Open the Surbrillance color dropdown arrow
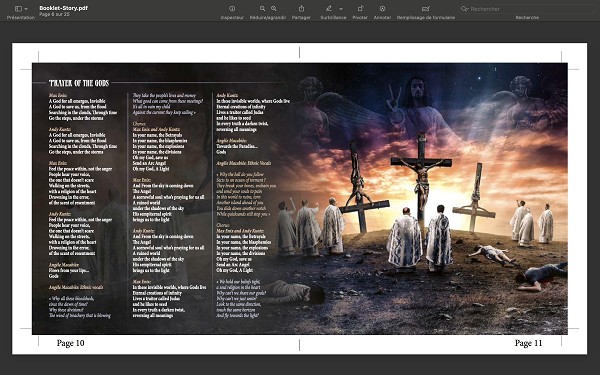Image resolution: width=600 pixels, height=375 pixels. pos(341,9)
